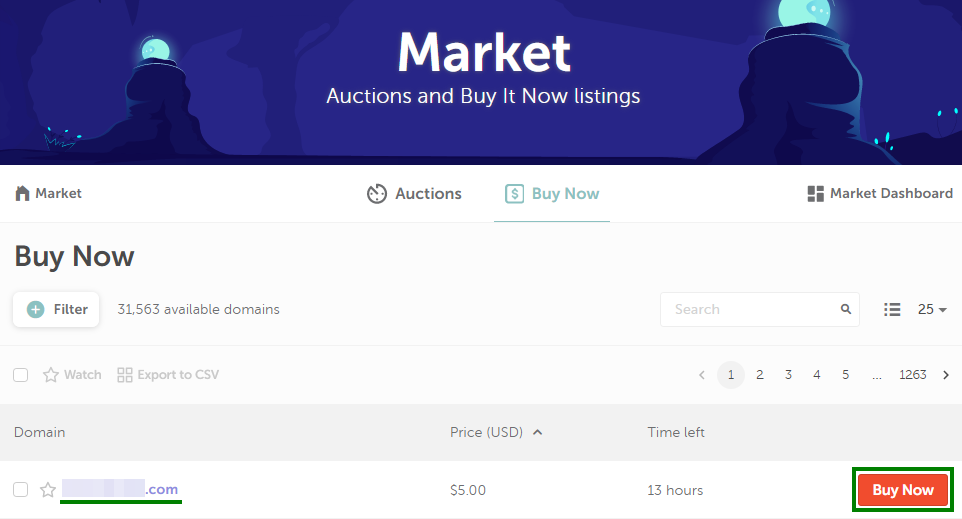Switch to list view icon

892,309
